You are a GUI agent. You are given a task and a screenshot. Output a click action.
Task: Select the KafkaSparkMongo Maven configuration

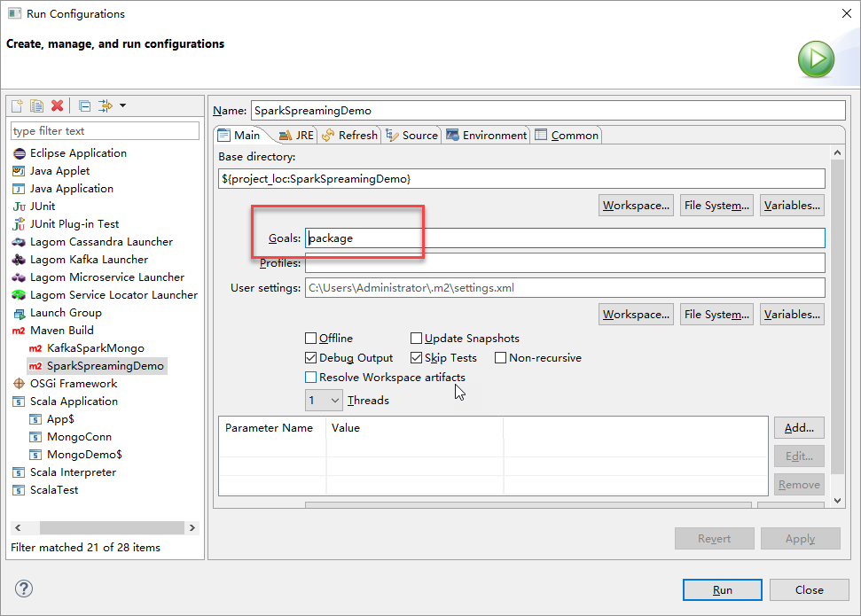click(95, 348)
